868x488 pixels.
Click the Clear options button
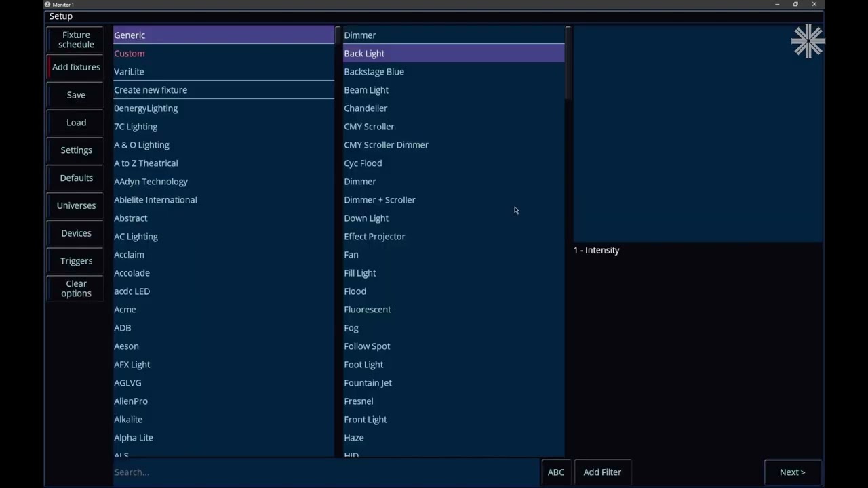(76, 289)
